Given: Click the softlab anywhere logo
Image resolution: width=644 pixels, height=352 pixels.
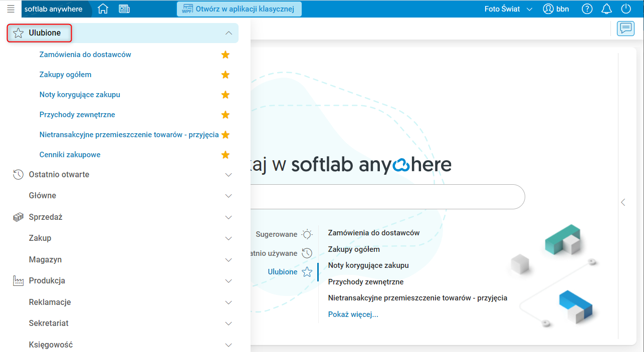Looking at the screenshot, I should coord(54,9).
